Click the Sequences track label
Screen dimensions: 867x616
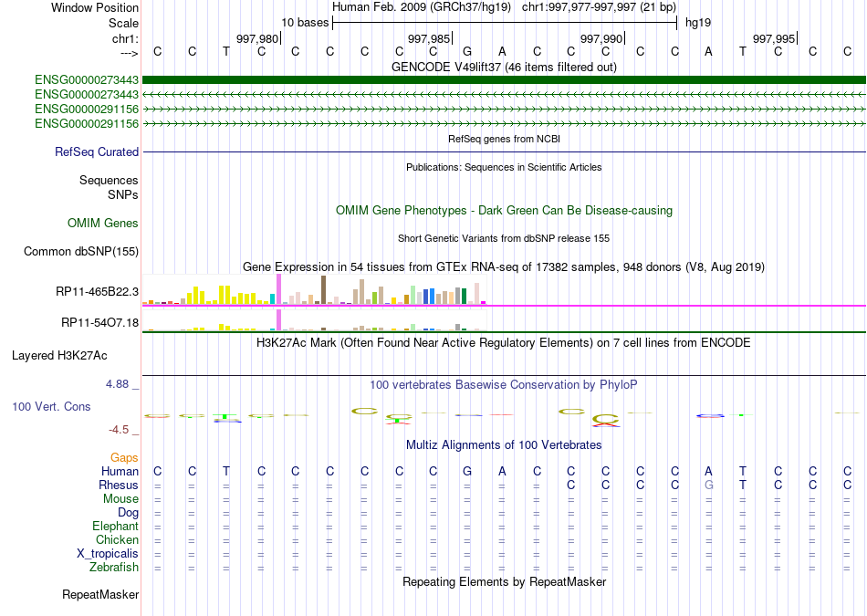pos(109,181)
